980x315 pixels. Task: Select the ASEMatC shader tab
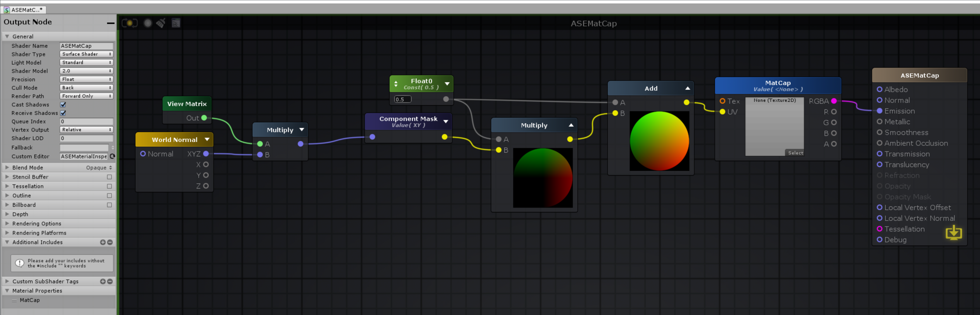(x=24, y=10)
